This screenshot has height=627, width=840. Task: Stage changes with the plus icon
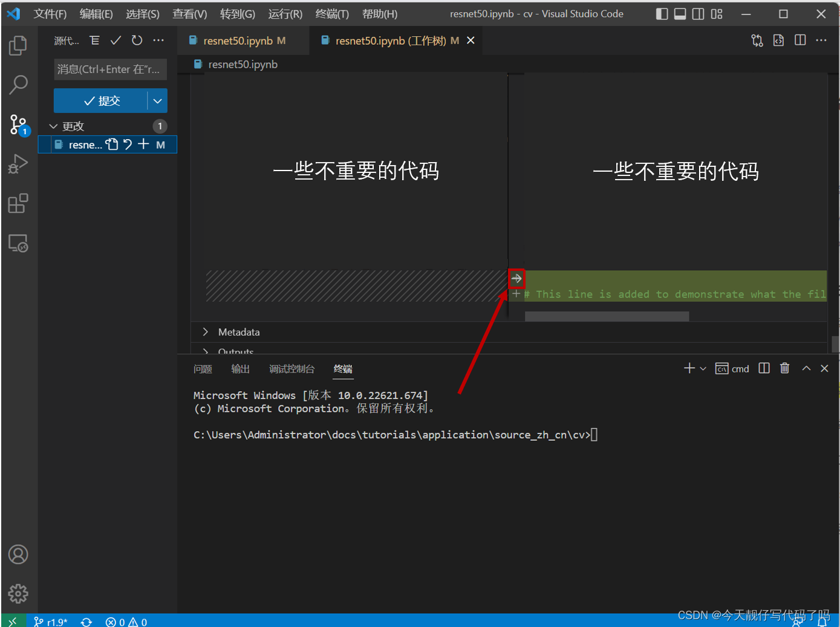pyautogui.click(x=143, y=145)
